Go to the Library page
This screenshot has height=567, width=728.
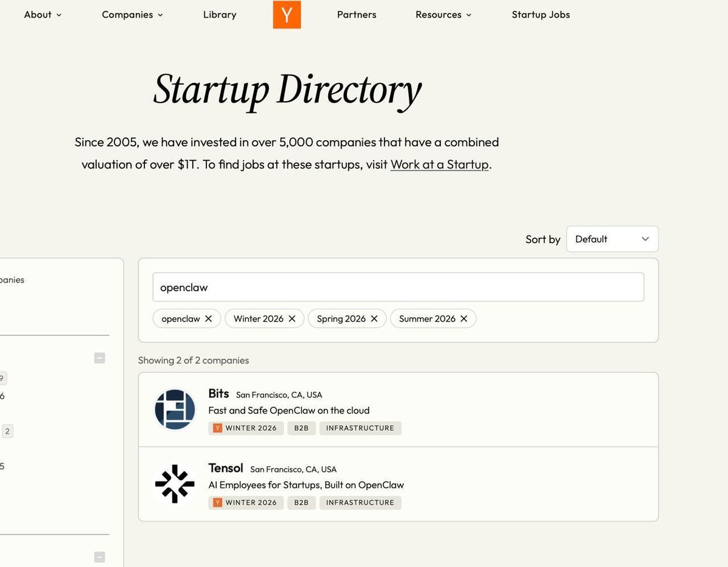[220, 15]
